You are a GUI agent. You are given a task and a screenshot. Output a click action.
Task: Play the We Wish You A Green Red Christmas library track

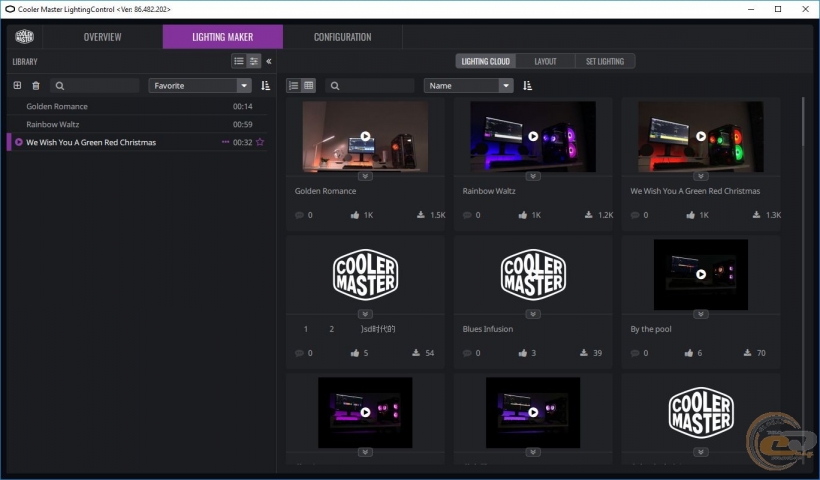(x=19, y=142)
